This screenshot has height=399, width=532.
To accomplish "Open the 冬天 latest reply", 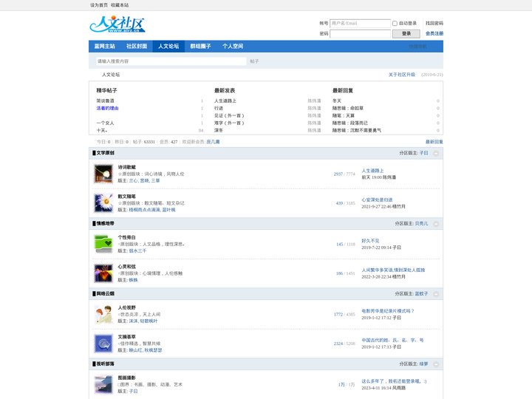I will (x=337, y=100).
